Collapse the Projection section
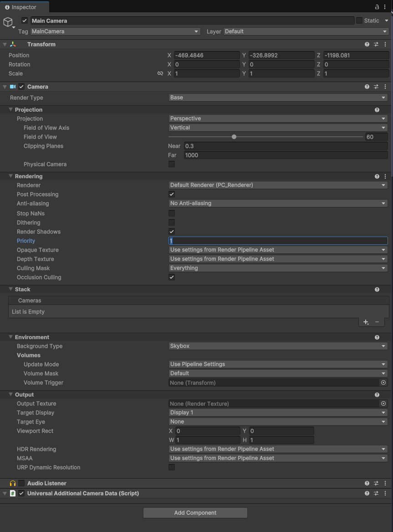Viewport: 393px width, 532px height. coord(10,109)
